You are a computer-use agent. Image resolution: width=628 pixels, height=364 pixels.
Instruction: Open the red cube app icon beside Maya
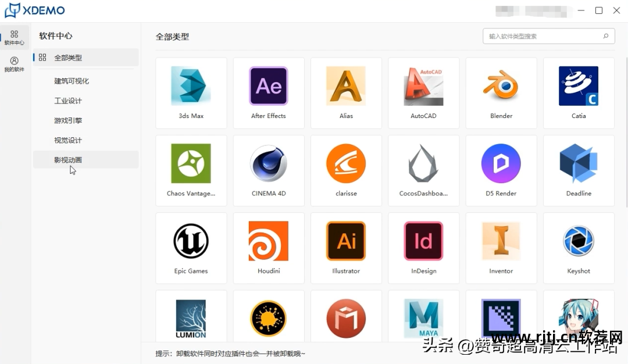[x=346, y=319]
